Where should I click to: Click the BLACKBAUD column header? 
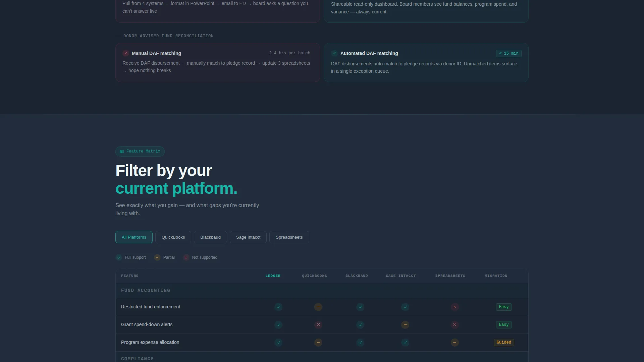point(357,276)
